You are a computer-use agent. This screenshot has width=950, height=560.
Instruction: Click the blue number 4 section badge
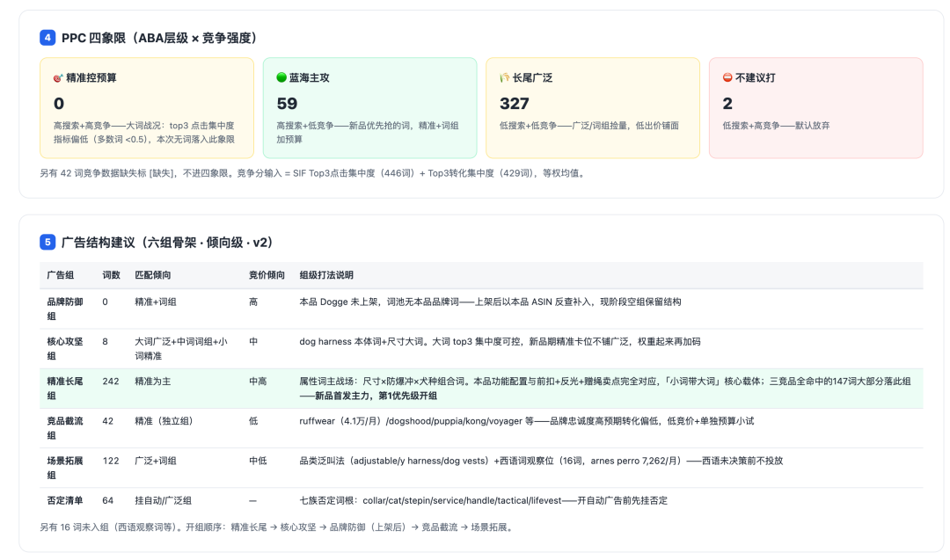point(47,38)
